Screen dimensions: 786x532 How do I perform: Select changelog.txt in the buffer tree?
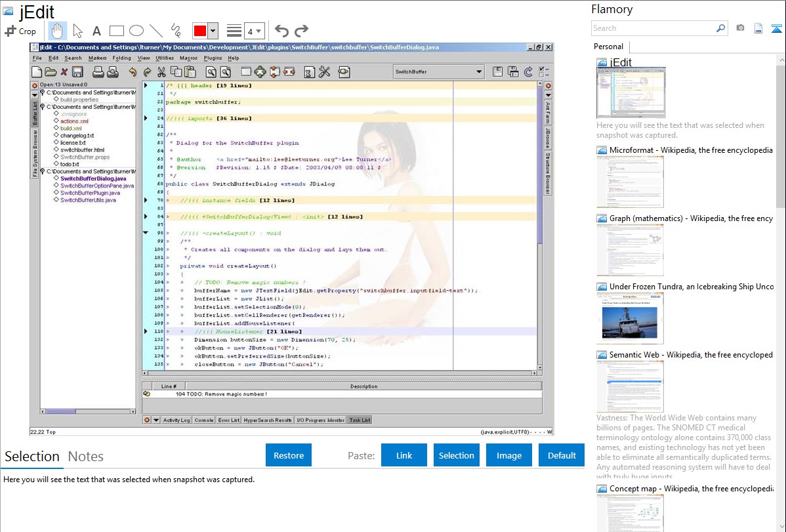[x=77, y=135]
